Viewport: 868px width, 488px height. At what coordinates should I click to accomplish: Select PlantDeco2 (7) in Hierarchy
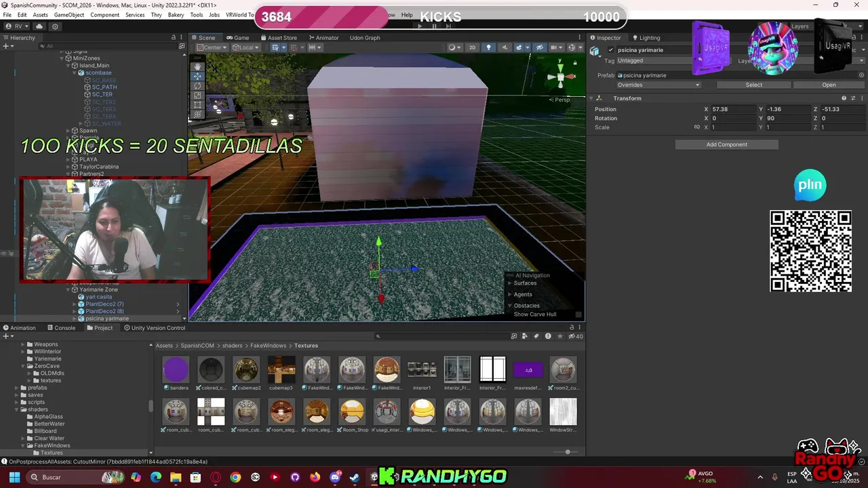104,304
